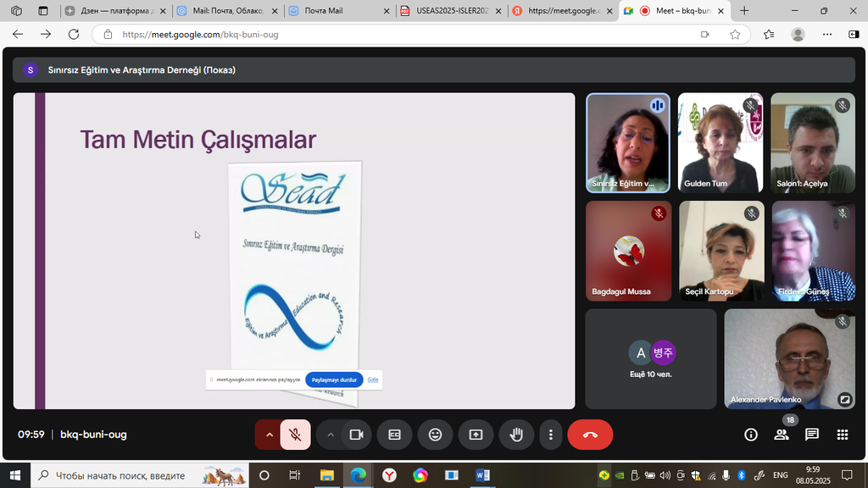Open the meeting details info icon
868x488 pixels.
tap(750, 435)
